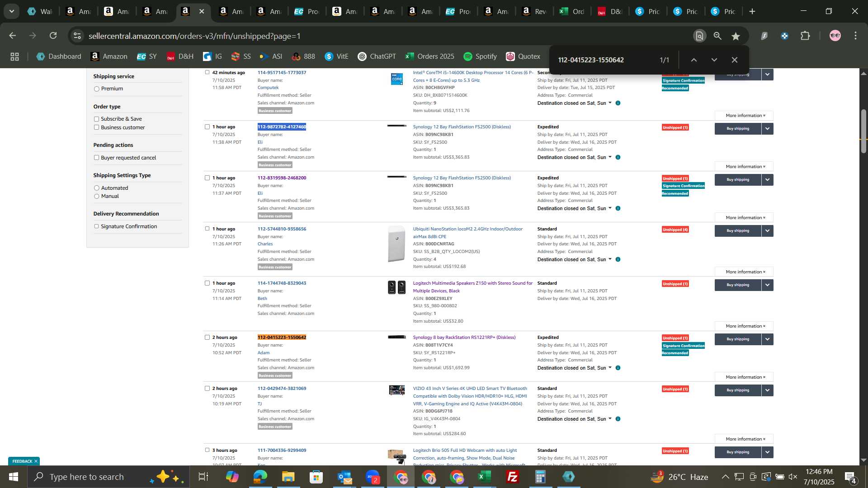
Task: Jump to next find result
Action: point(714,60)
